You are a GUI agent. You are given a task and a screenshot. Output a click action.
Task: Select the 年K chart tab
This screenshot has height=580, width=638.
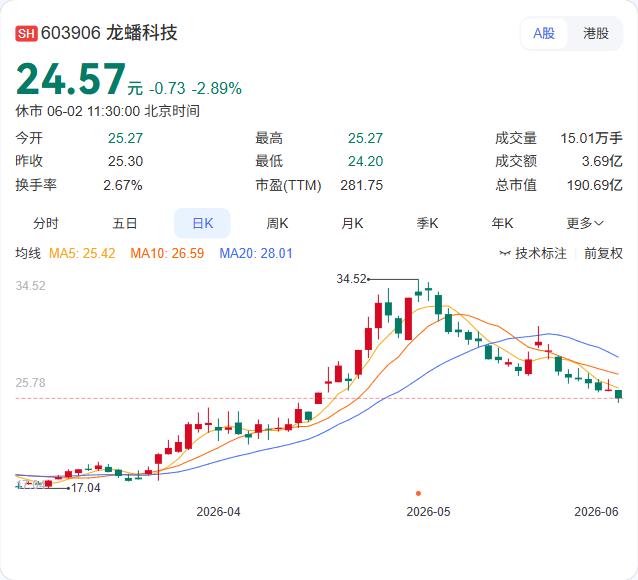502,223
